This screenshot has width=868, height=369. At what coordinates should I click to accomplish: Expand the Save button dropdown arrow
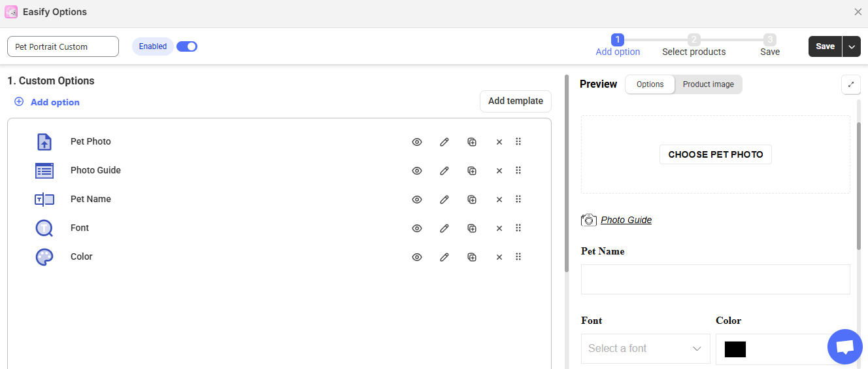851,46
